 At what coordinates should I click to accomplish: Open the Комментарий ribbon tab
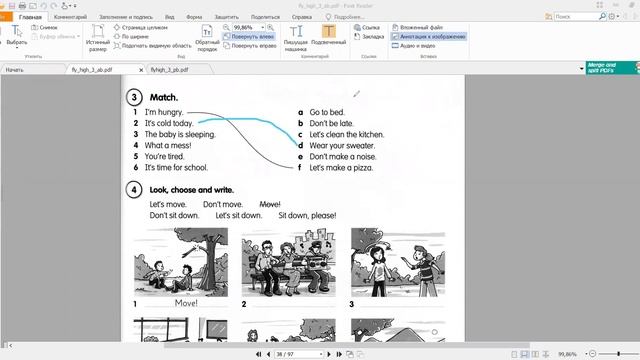tap(70, 17)
